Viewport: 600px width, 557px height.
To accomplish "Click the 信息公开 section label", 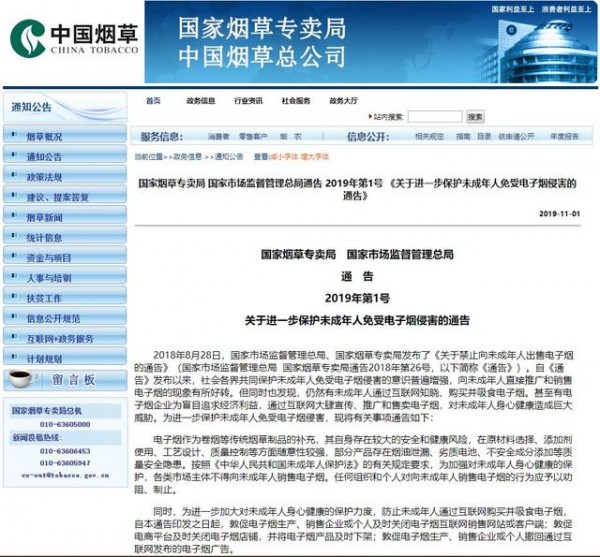I will (368, 137).
